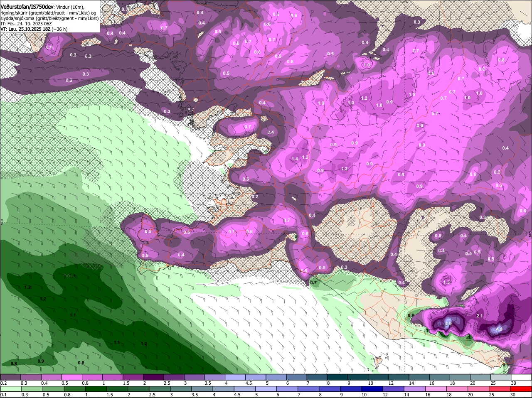Pick the dark blue rain swatch between 10 and 12
The image size is (532, 398).
coord(373,388)
